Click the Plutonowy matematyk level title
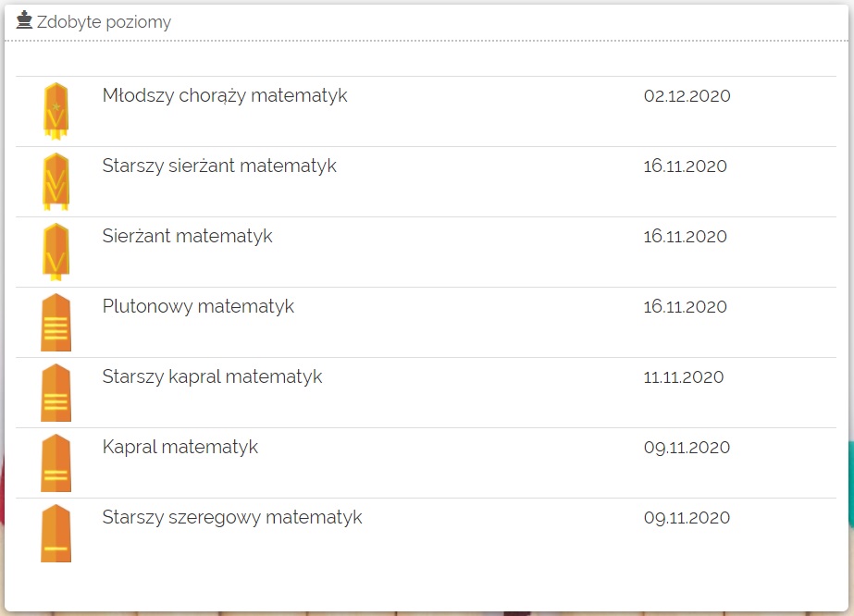 click(198, 307)
